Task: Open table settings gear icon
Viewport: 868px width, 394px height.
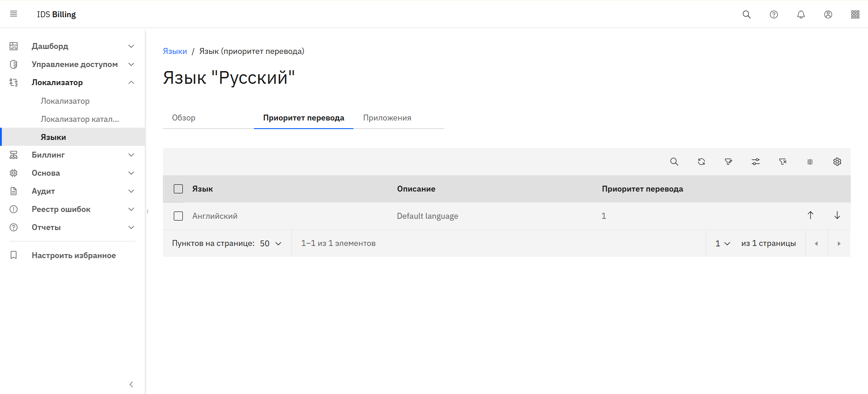Action: pos(837,162)
